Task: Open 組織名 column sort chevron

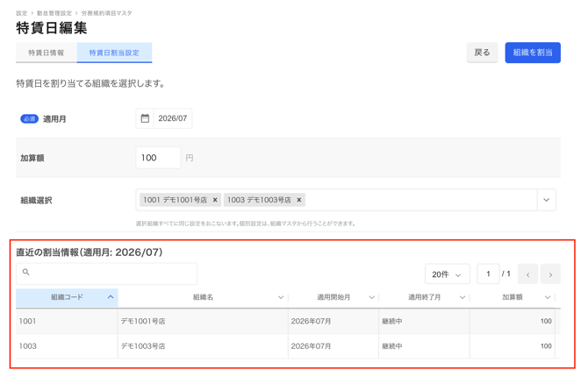Action: point(281,297)
